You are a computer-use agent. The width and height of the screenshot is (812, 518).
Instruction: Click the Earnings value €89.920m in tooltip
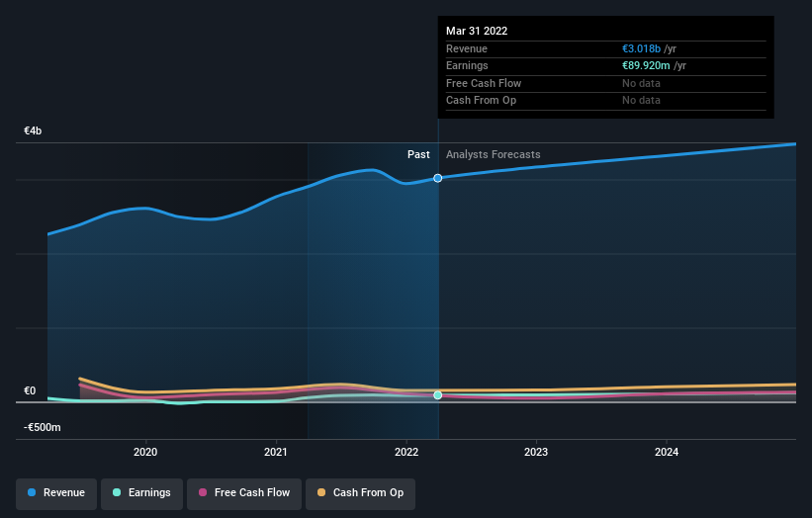pos(646,65)
